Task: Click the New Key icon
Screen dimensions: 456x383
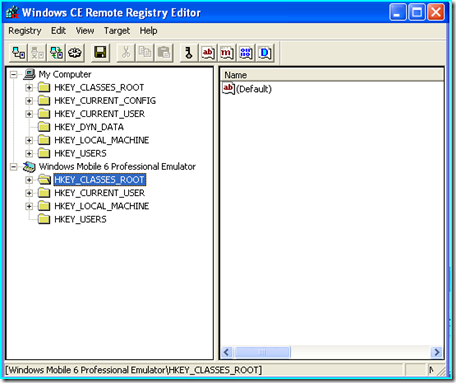Action: 189,53
